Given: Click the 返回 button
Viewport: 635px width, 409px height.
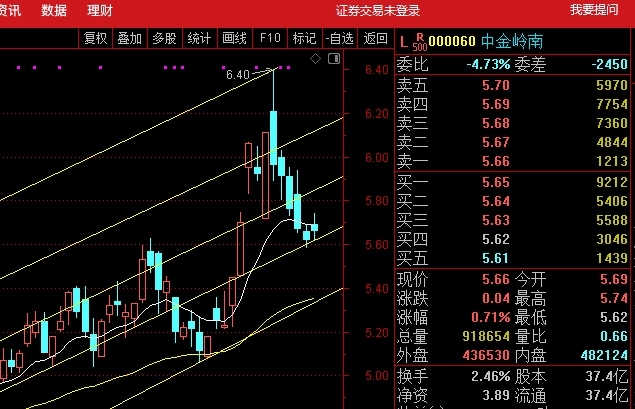Looking at the screenshot, I should tap(375, 38).
